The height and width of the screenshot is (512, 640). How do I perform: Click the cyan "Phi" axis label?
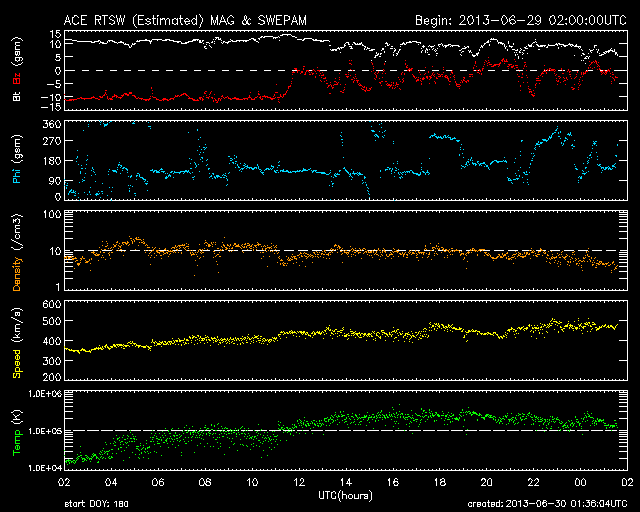click(17, 174)
